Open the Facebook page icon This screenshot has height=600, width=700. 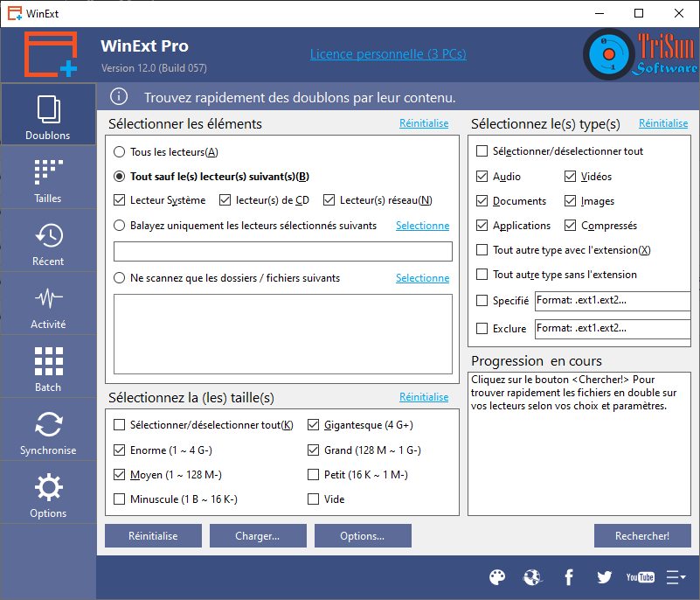[569, 577]
